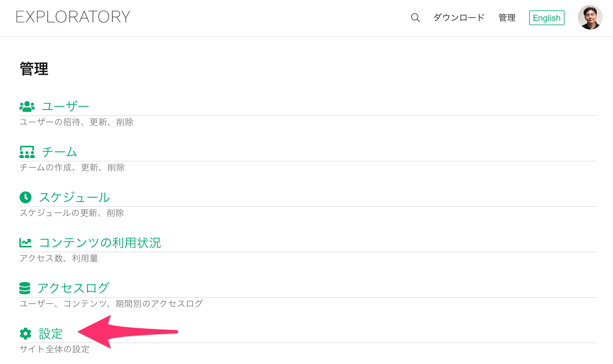Open the チーム management link
The image size is (613, 364).
point(60,152)
